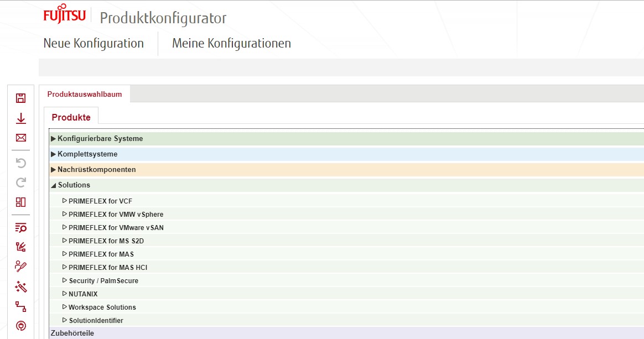Open Meine Konfigurationen menu

pyautogui.click(x=231, y=43)
